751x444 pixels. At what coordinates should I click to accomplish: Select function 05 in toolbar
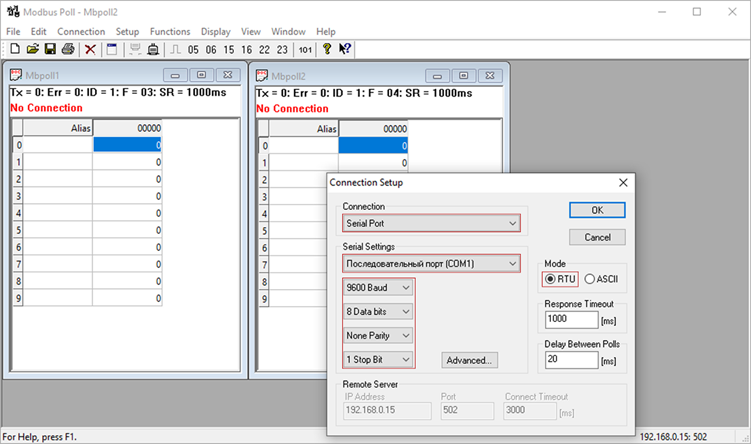point(193,50)
